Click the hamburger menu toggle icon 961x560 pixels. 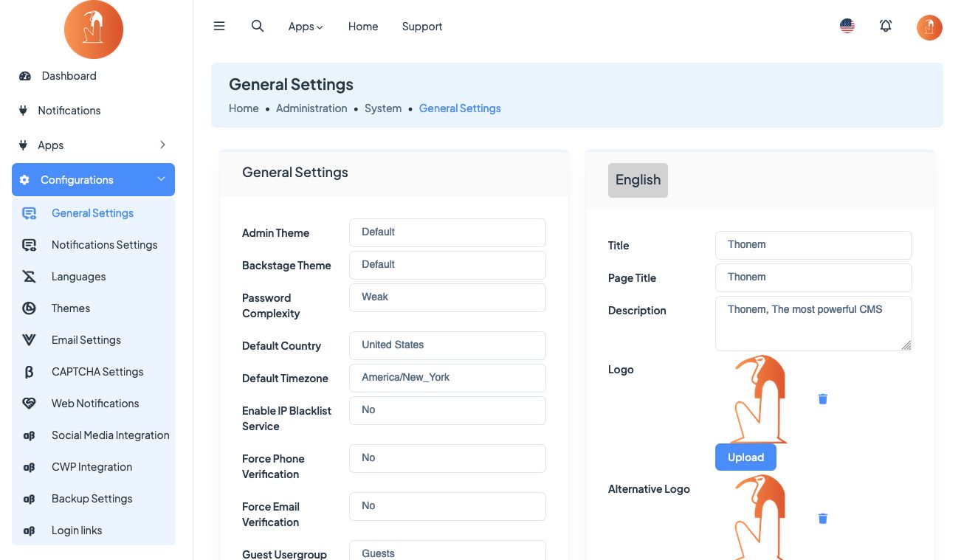[x=219, y=27]
